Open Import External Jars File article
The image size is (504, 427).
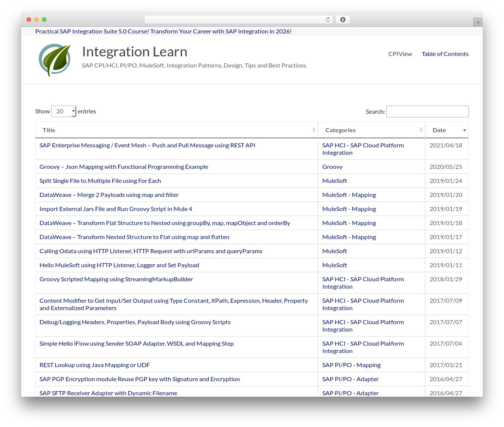coord(116,209)
